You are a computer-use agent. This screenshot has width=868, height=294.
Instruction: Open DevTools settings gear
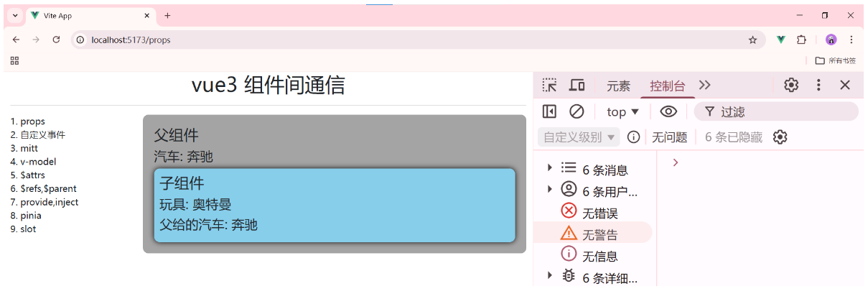tap(791, 86)
